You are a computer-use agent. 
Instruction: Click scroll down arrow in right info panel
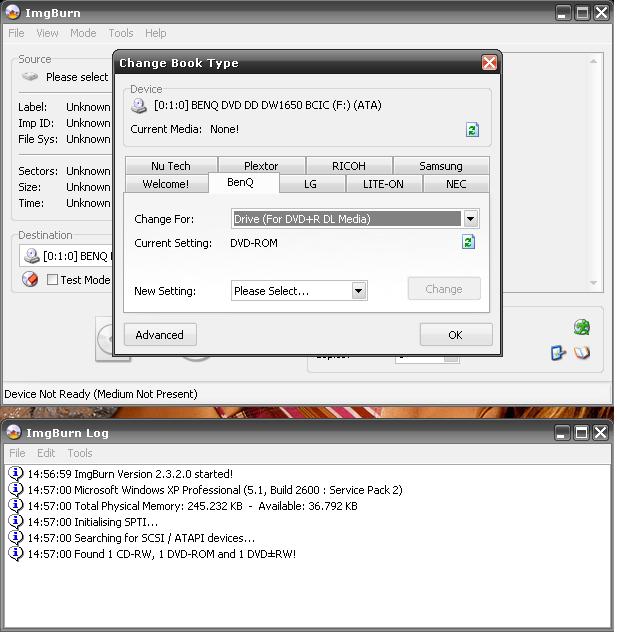595,283
